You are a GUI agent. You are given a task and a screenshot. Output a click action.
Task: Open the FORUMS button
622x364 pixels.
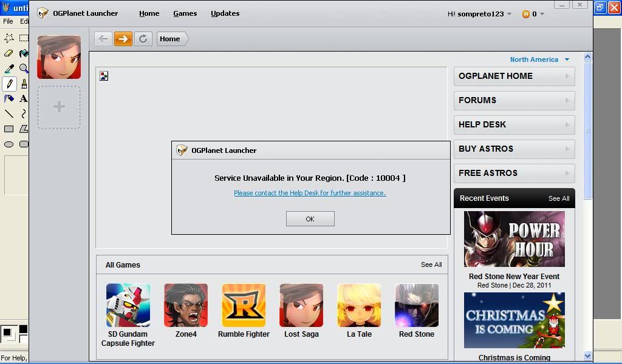(514, 101)
